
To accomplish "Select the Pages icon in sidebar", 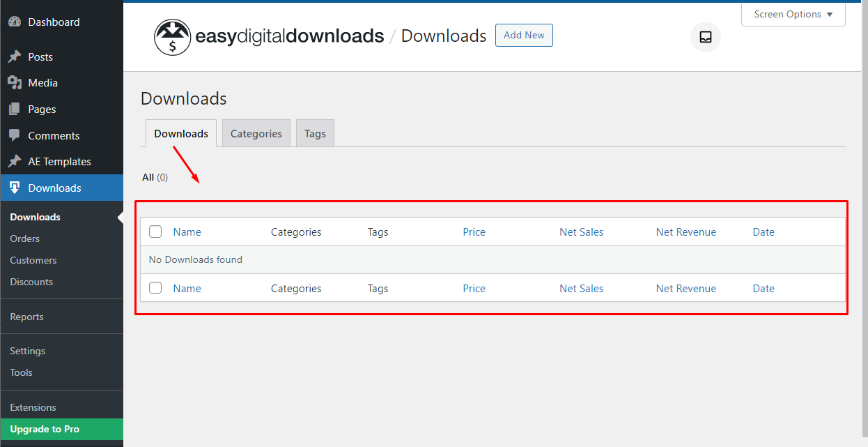I will coord(17,109).
